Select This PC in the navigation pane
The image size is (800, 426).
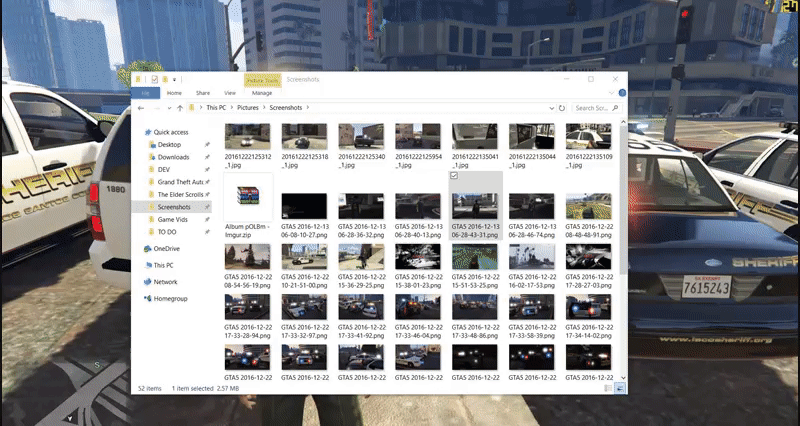(x=163, y=265)
